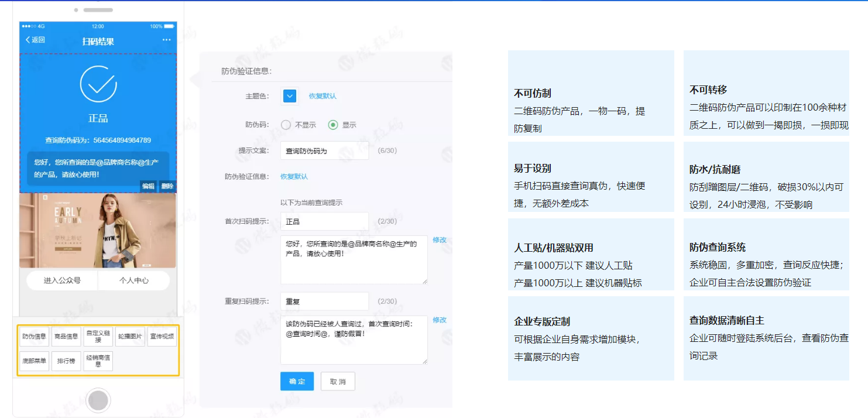Select the 轮播图片 module
Screen dimensions: 868x418
click(x=130, y=337)
